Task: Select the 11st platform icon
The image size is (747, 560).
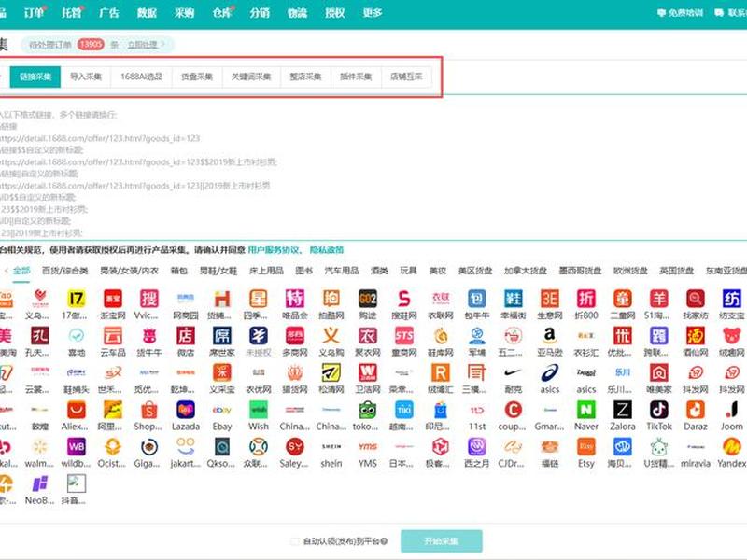Action: point(477,410)
